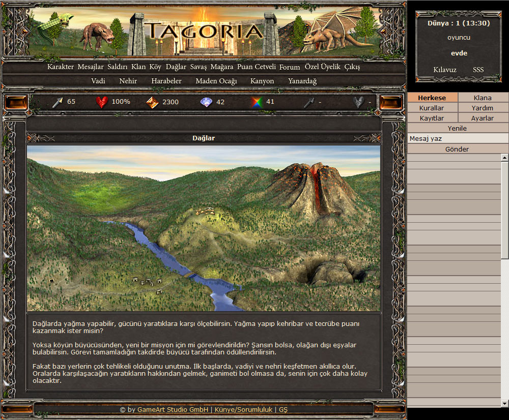Click Yenile to refresh chat
This screenshot has width=509, height=420.
click(x=458, y=128)
